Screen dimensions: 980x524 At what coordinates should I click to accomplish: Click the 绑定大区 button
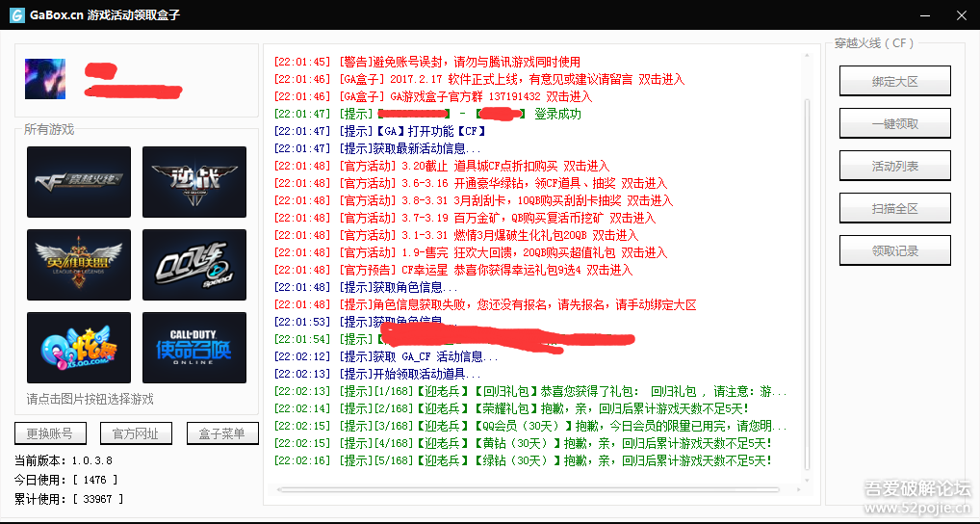tap(894, 81)
